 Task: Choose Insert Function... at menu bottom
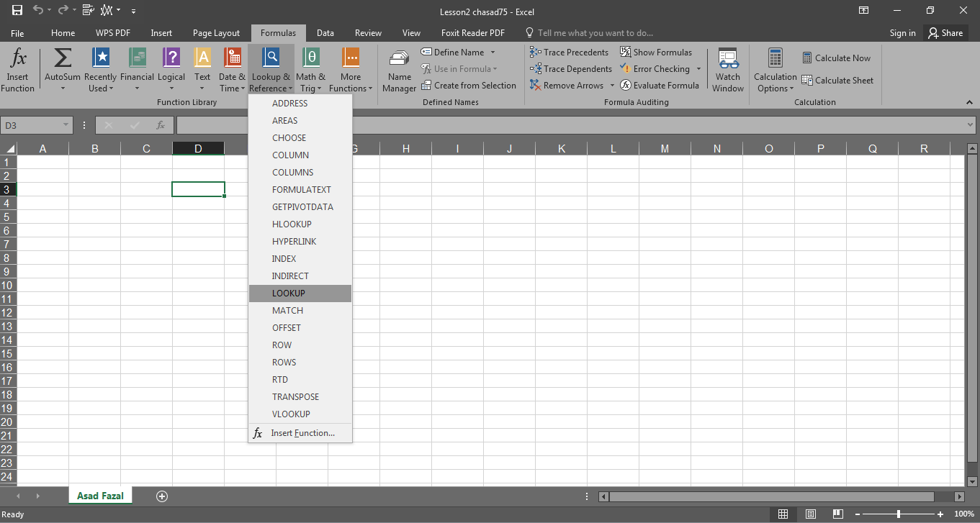click(300, 433)
